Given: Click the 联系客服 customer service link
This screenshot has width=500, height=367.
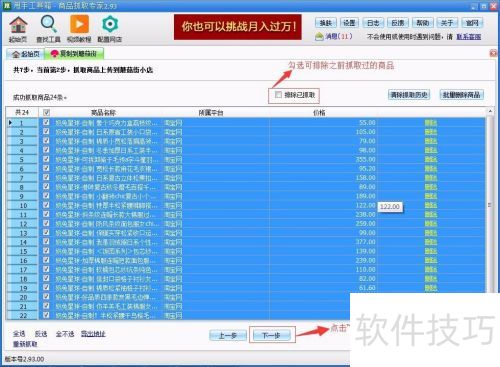Looking at the screenshot, I should [x=469, y=37].
